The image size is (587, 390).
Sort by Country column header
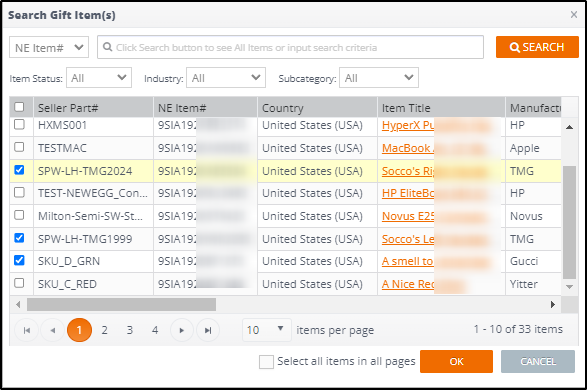click(x=317, y=108)
